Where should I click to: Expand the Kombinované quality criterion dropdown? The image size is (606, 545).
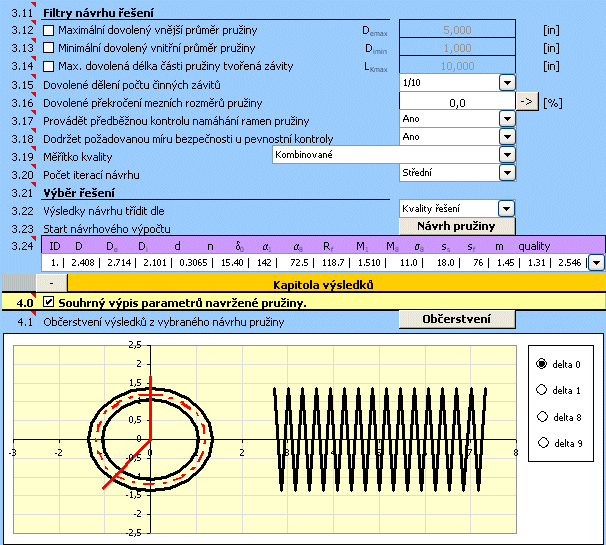click(506, 155)
